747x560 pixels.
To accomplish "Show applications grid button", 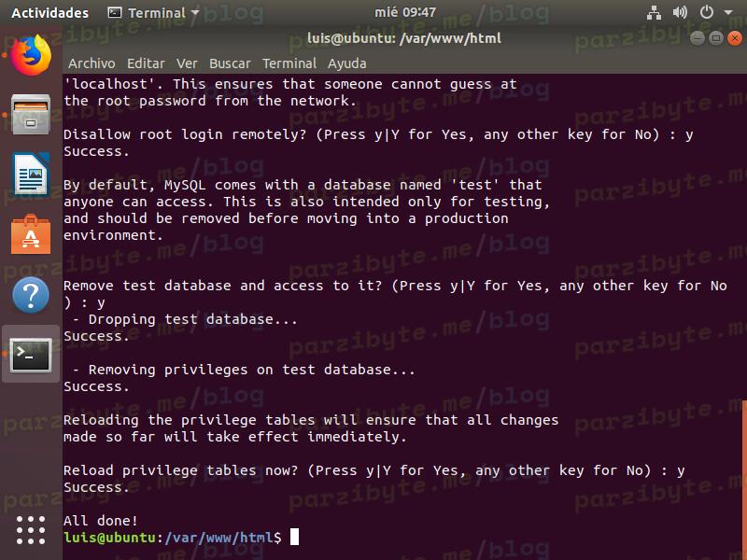I will coord(31,529).
